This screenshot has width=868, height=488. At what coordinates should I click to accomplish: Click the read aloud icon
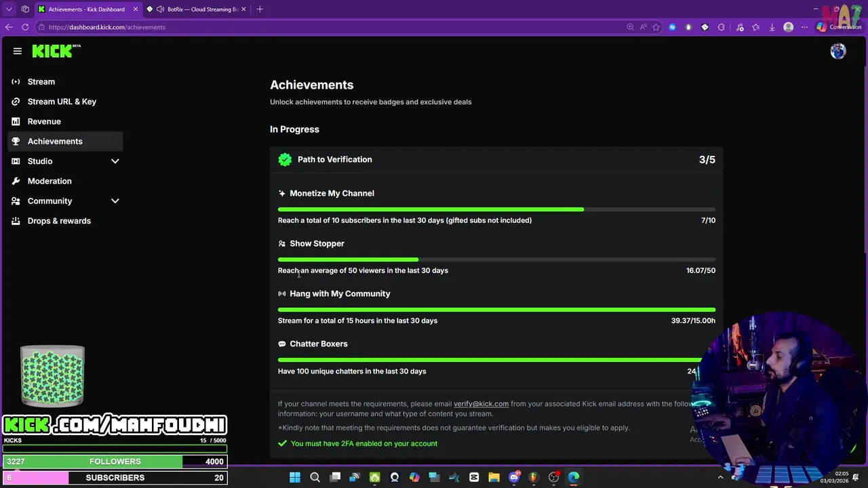point(643,27)
